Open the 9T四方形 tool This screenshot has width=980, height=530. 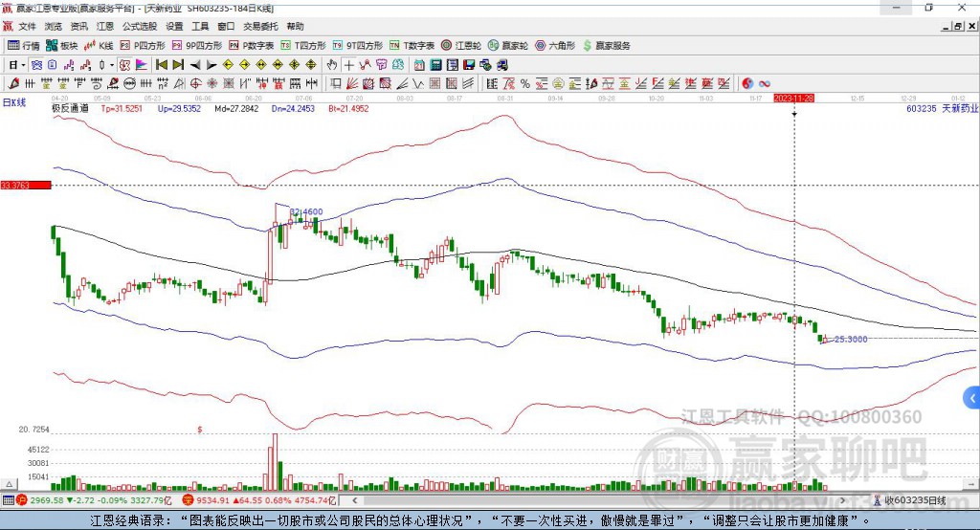358,46
